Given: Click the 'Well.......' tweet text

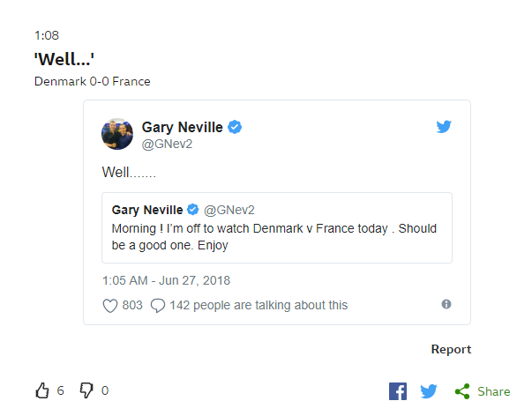Looking at the screenshot, I should click(129, 174).
